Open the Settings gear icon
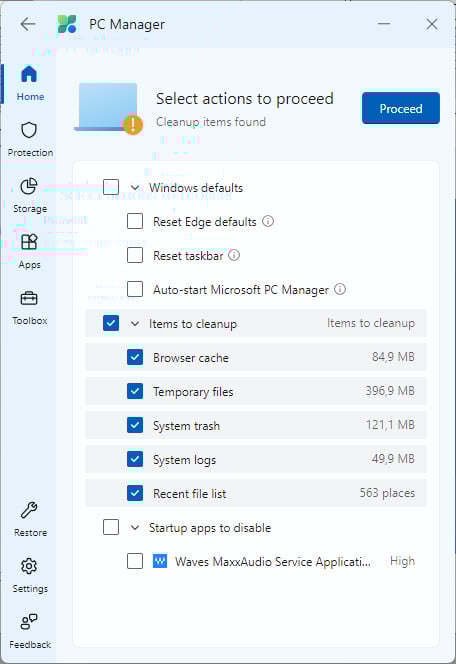The image size is (456, 664). click(x=29, y=566)
